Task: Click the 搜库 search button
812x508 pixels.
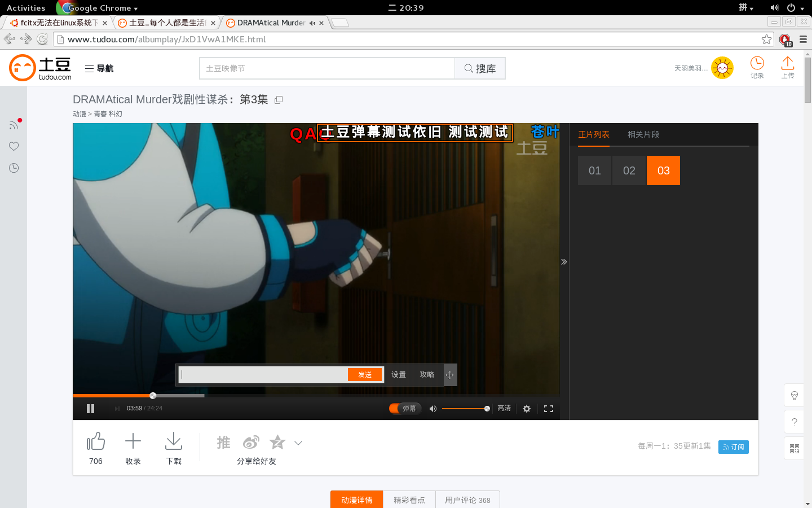Action: tap(480, 68)
